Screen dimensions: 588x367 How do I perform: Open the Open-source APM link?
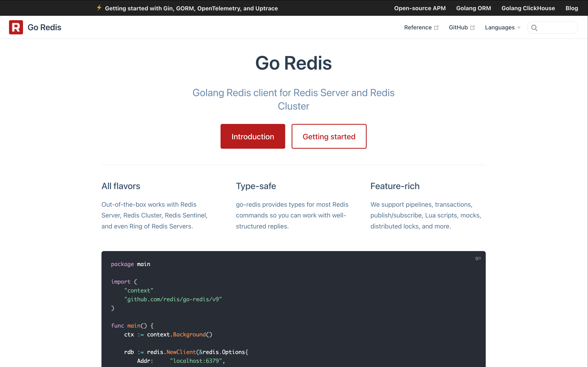coord(420,8)
